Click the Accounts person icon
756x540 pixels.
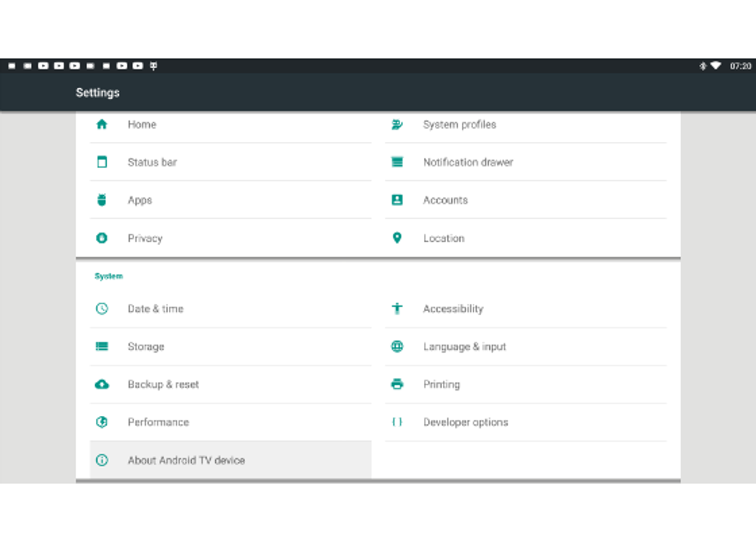click(396, 200)
